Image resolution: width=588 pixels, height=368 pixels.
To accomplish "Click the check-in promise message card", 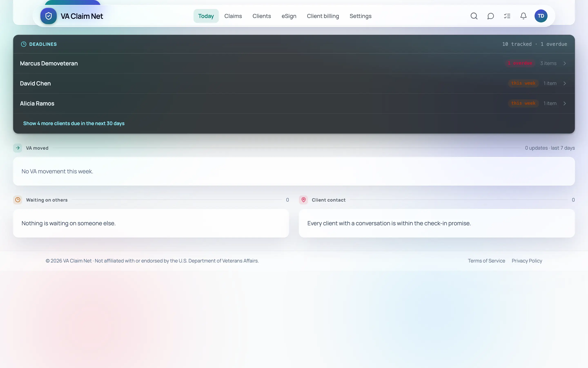I will 437,223.
